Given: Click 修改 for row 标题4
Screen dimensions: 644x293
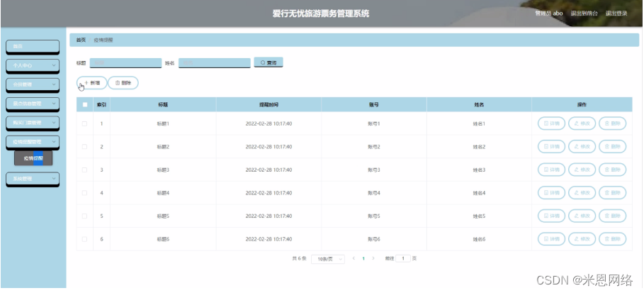Looking at the screenshot, I should pyautogui.click(x=582, y=192).
